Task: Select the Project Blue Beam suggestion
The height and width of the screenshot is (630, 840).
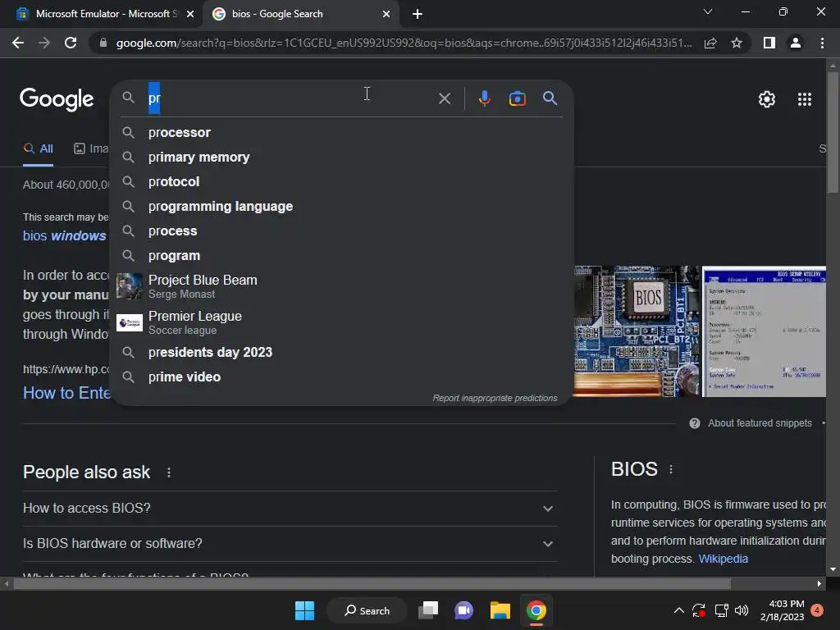Action: [x=342, y=286]
